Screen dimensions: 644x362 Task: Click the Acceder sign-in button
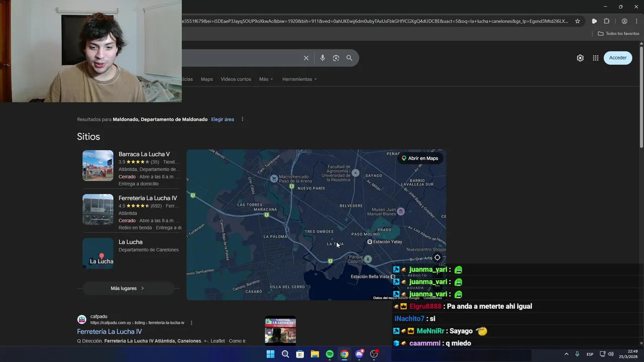[618, 58]
